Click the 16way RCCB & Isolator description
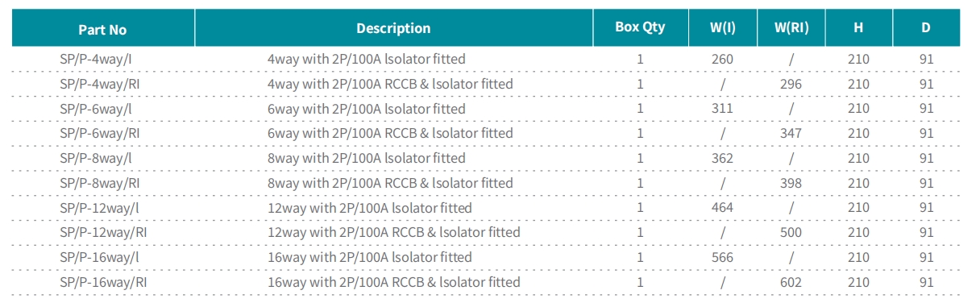 point(393,282)
